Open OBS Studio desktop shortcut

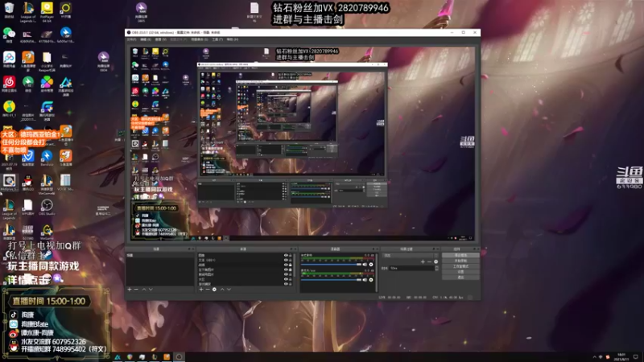pyautogui.click(x=47, y=208)
